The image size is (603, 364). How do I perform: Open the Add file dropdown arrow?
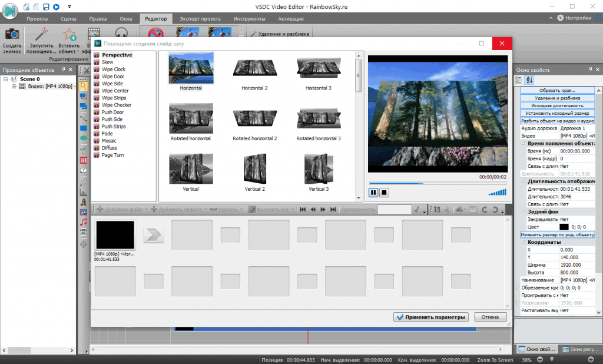[x=146, y=210]
